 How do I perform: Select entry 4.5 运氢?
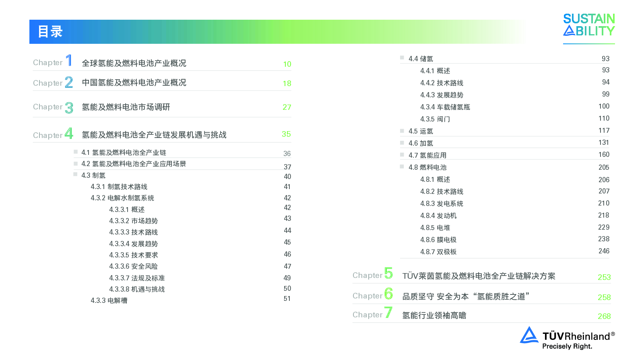click(x=421, y=131)
